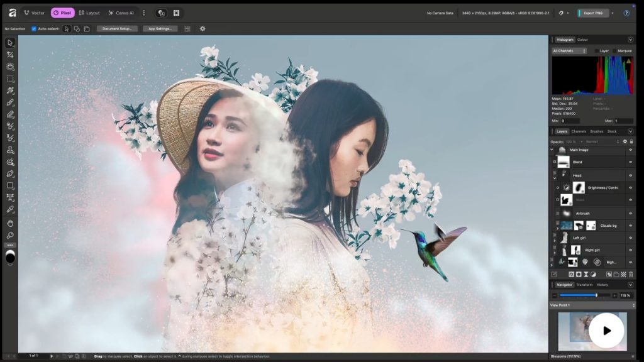
Task: Open the layer blend mode Normal dropdown
Action: click(x=600, y=141)
